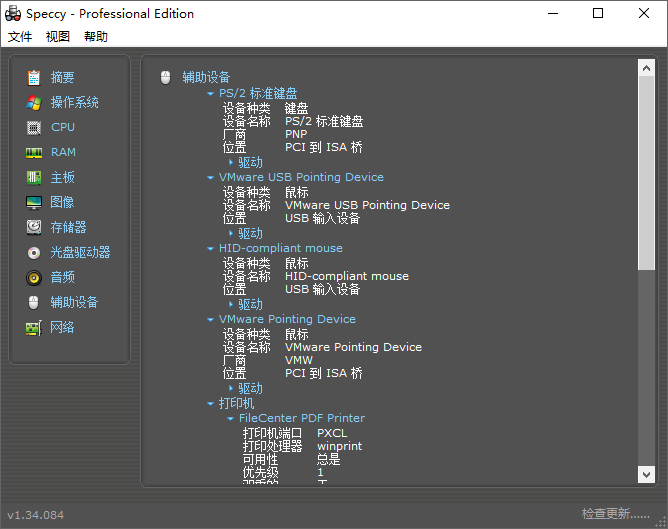Open the 摘要 summary icon in sidebar
This screenshot has width=668, height=529.
34,78
